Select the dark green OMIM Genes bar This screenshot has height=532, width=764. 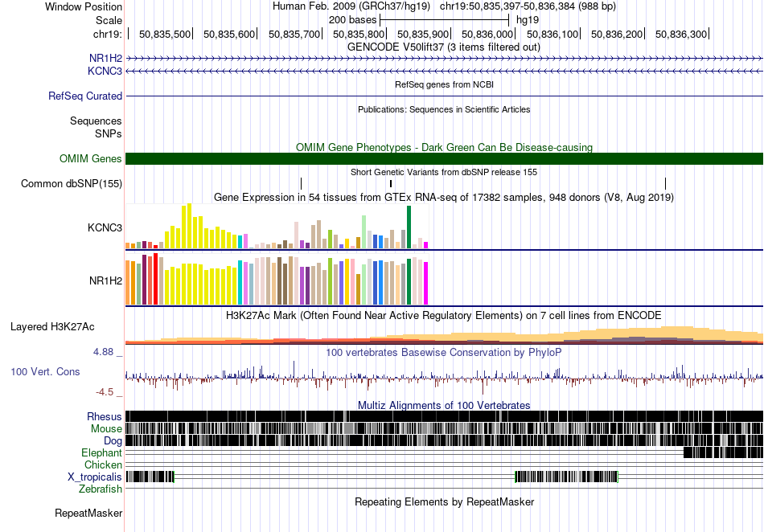pos(444,158)
